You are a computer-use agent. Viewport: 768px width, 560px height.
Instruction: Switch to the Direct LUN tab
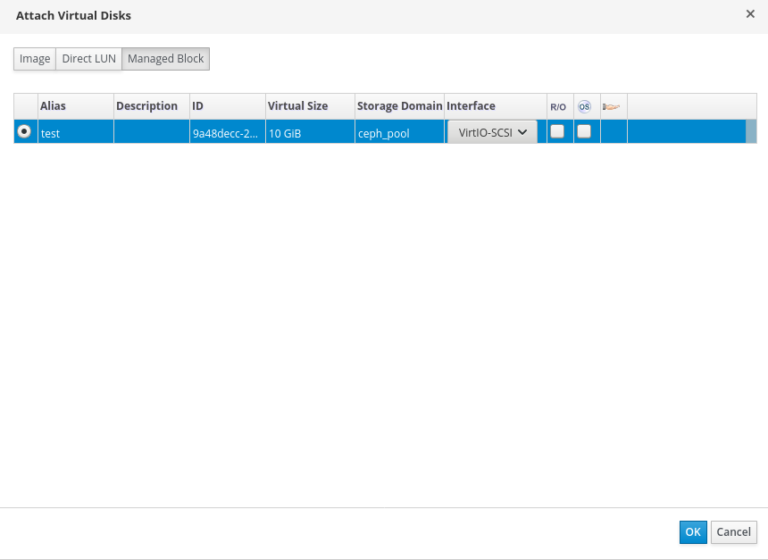click(x=89, y=59)
